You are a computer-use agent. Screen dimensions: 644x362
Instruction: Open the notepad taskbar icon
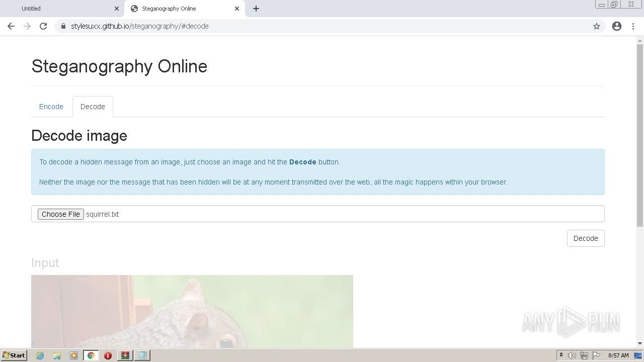[x=142, y=355]
